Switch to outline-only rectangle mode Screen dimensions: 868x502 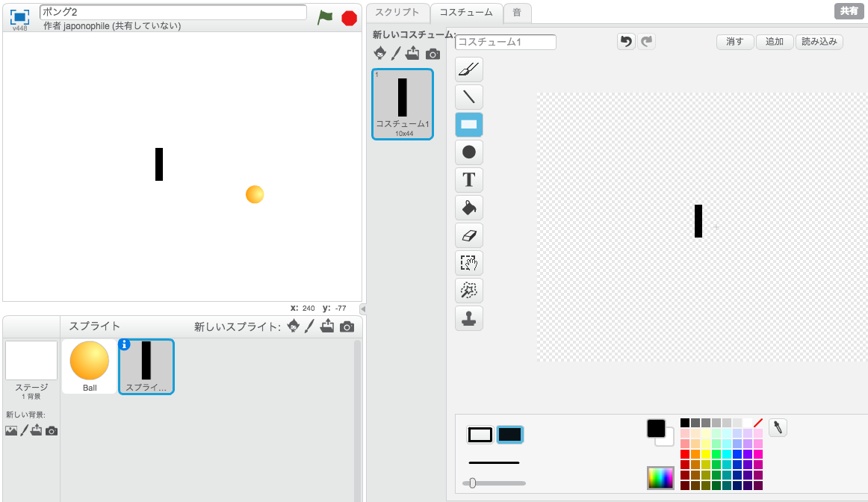coord(479,433)
